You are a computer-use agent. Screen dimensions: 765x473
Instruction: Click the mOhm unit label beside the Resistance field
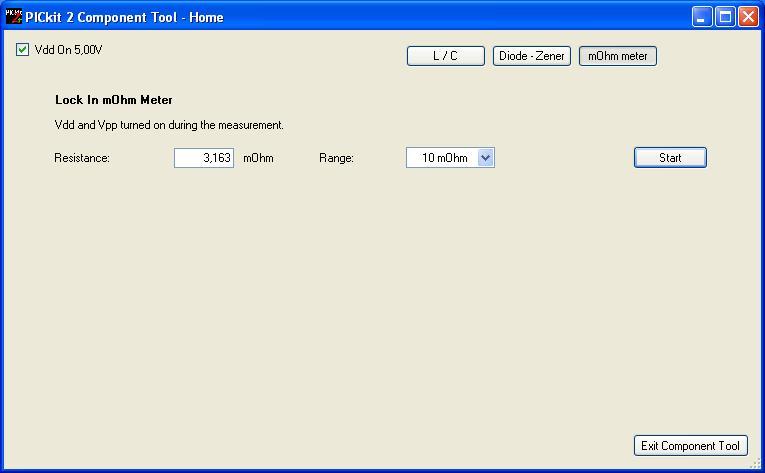258,158
